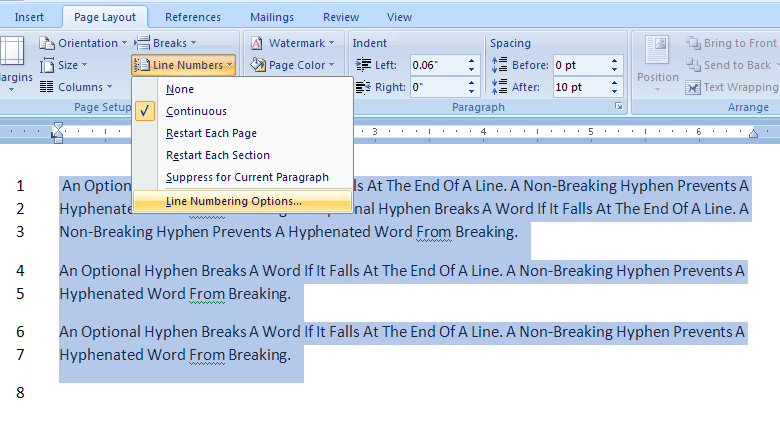The width and height of the screenshot is (780, 431).
Task: Click the Margins page icon
Action: click(x=11, y=51)
